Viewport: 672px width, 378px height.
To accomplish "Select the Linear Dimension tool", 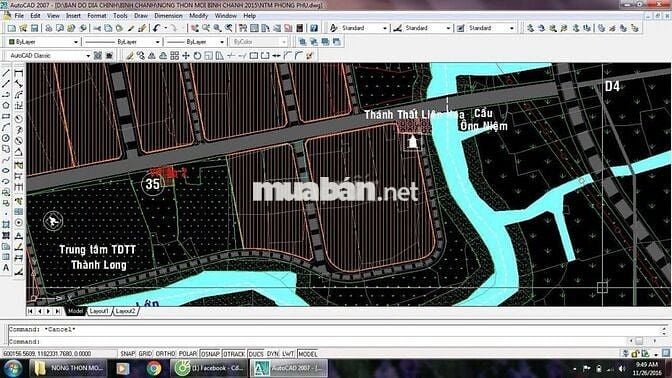I will (x=19, y=73).
